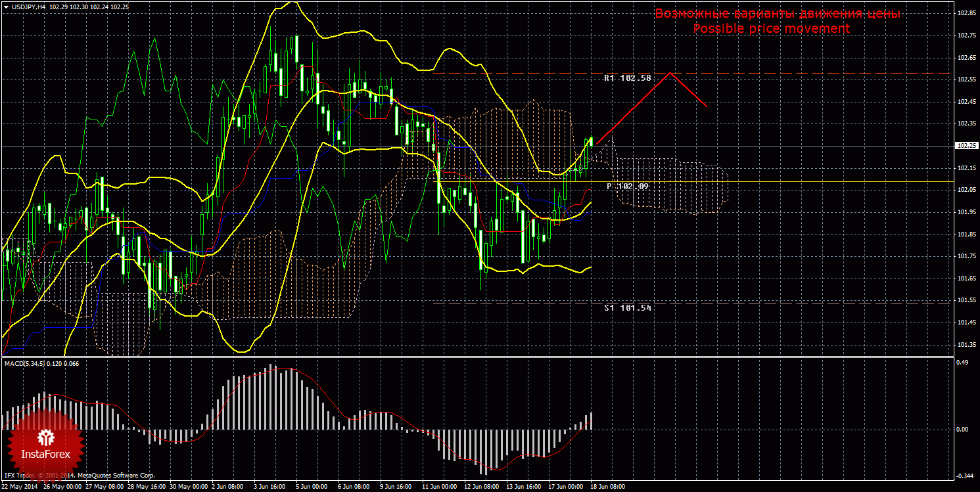Click the '26 May 00:00' time axis label
Screen dimensions: 980x492
[62, 487]
